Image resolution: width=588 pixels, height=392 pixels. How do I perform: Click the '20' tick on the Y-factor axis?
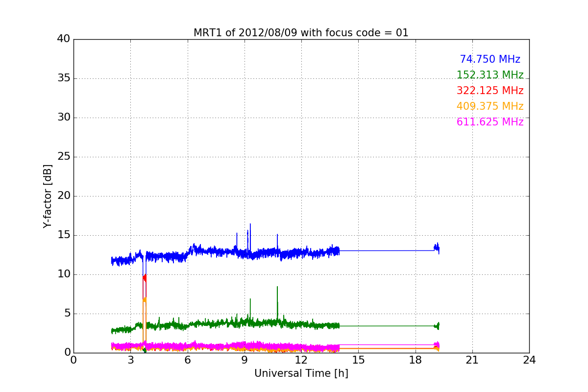pos(63,196)
